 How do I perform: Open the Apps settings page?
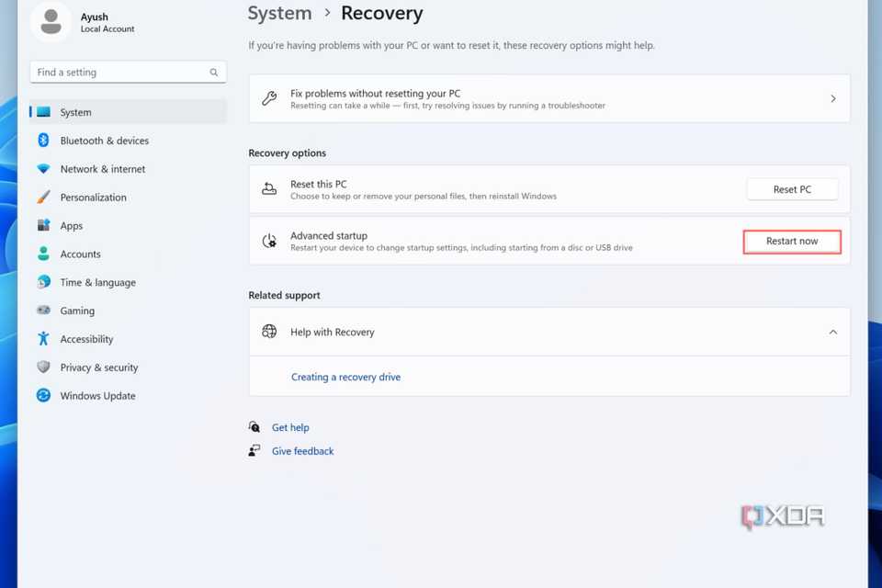coord(129,225)
